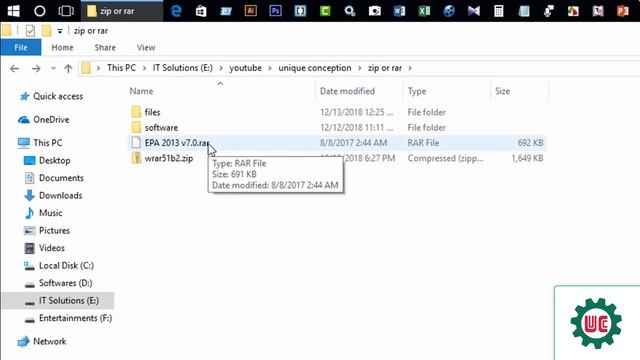Open Downloads in the navigation pane
640x360 pixels.
60,196
